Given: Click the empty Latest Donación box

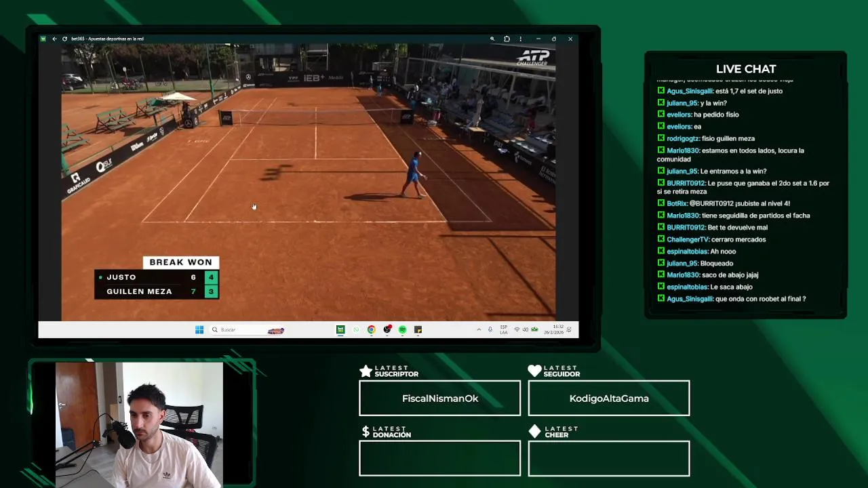Looking at the screenshot, I should [x=439, y=458].
